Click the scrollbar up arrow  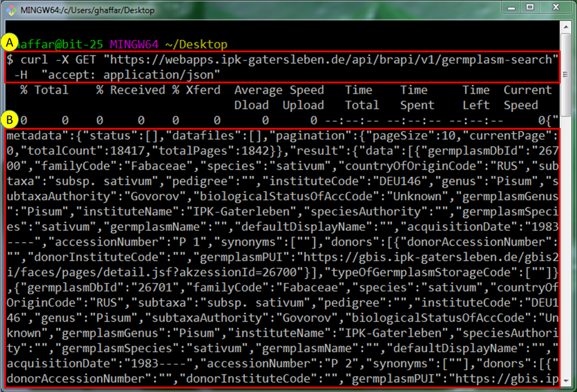coord(566,27)
